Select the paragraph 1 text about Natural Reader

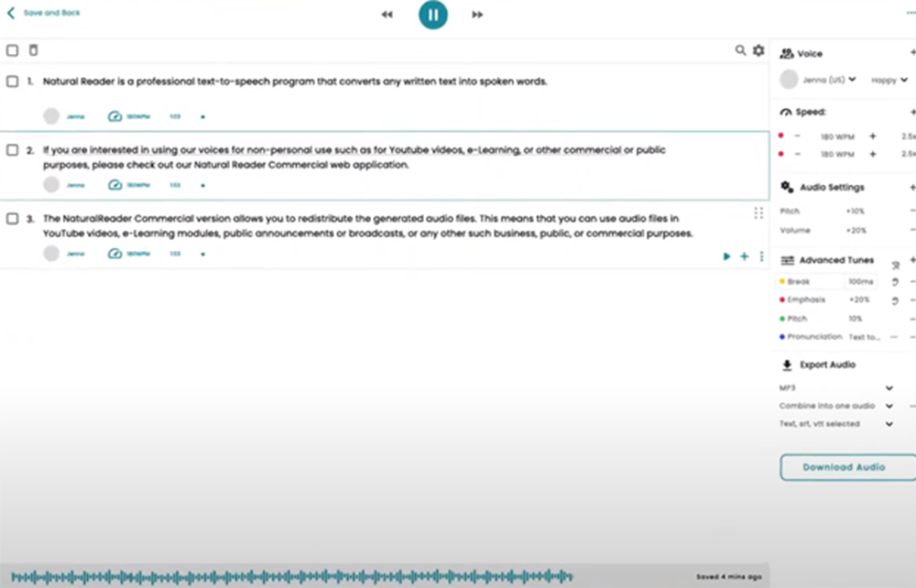point(295,82)
